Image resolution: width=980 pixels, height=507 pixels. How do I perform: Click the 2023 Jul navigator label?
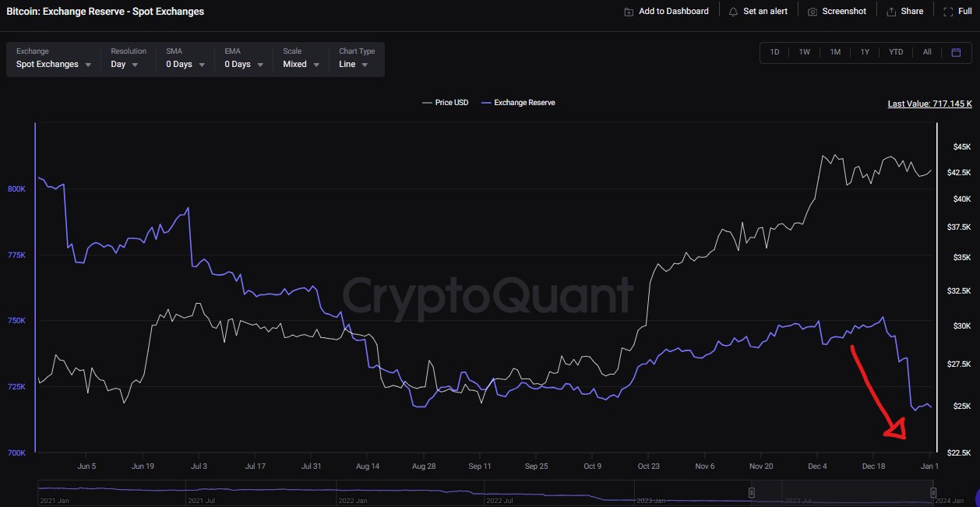point(798,501)
